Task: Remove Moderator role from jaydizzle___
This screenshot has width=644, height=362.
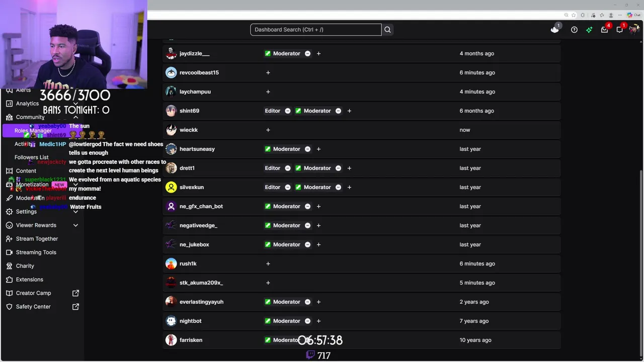Action: tap(307, 53)
